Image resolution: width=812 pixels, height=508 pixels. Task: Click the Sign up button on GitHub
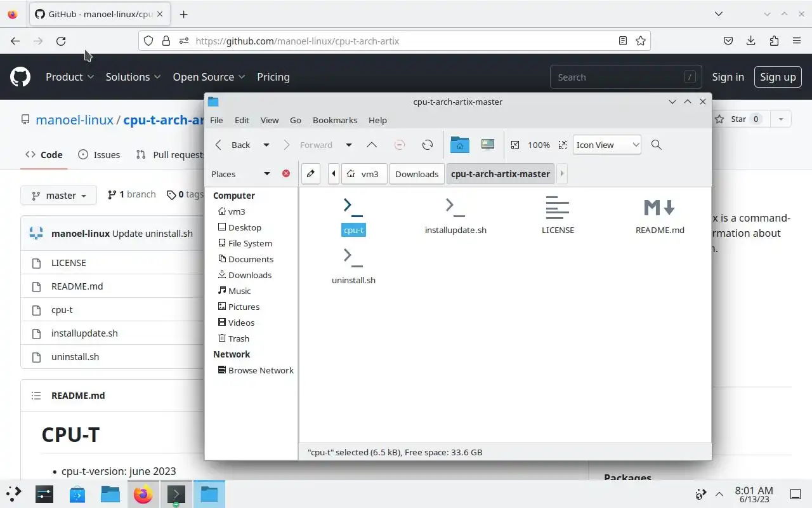click(778, 77)
